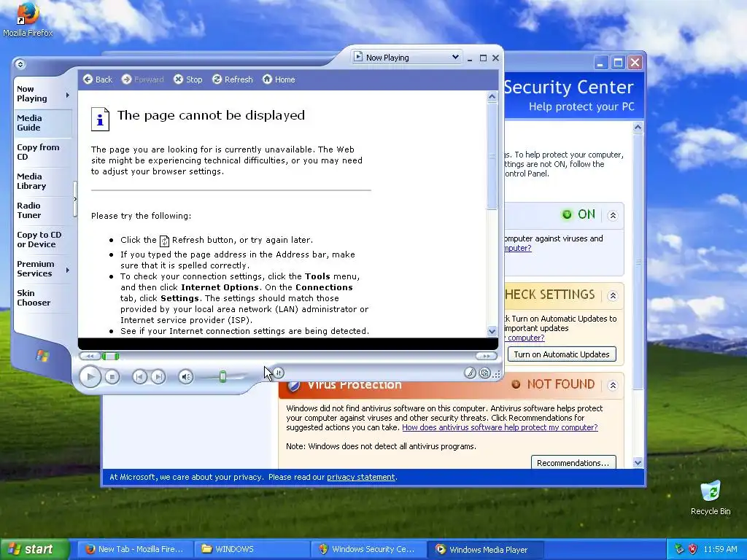
Task: Click the Back navigation icon in Media Player
Action: (x=88, y=79)
